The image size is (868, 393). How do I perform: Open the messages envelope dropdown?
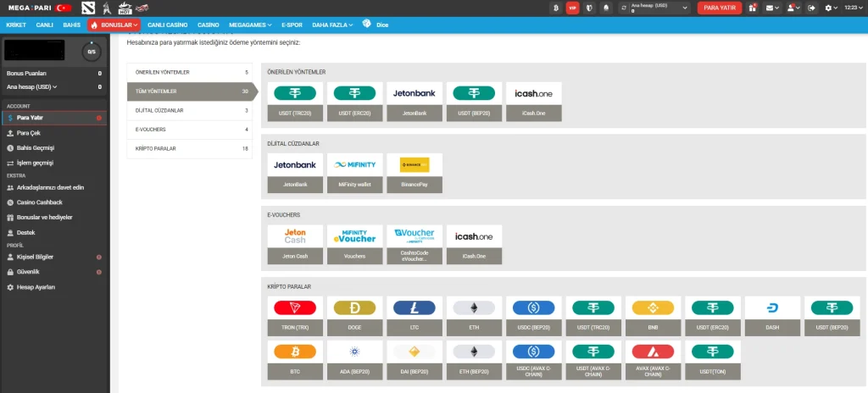(772, 8)
